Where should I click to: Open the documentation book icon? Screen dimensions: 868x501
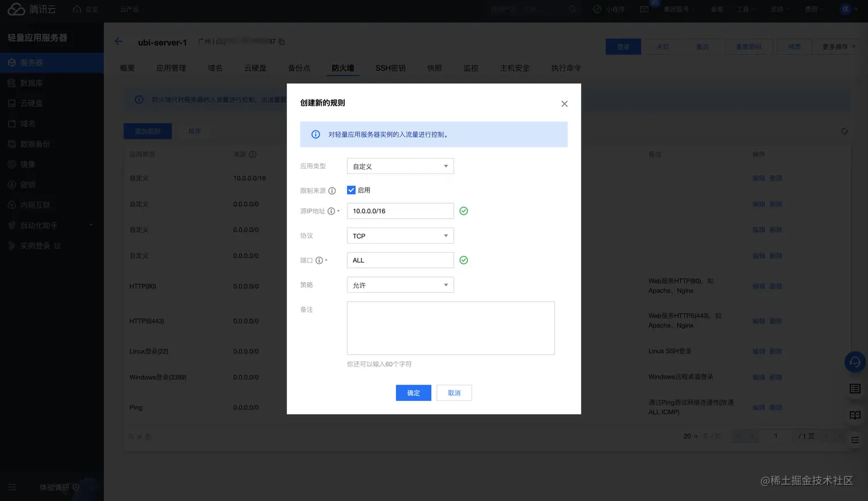pos(855,415)
